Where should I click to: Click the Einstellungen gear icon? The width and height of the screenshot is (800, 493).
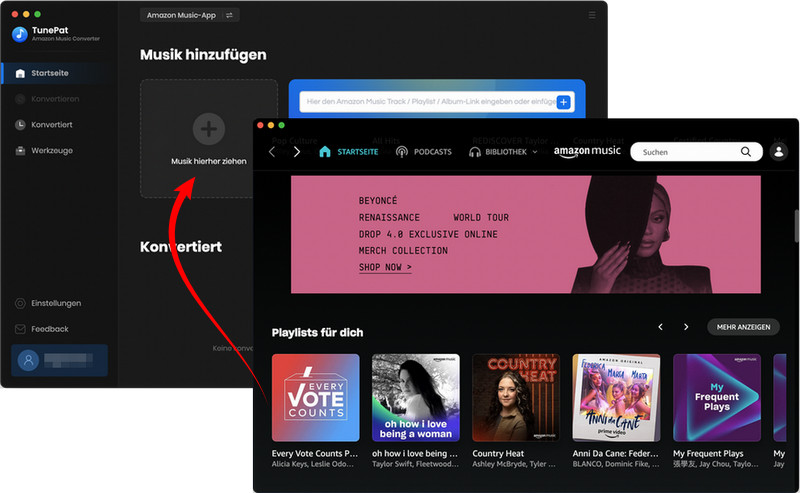(x=20, y=303)
